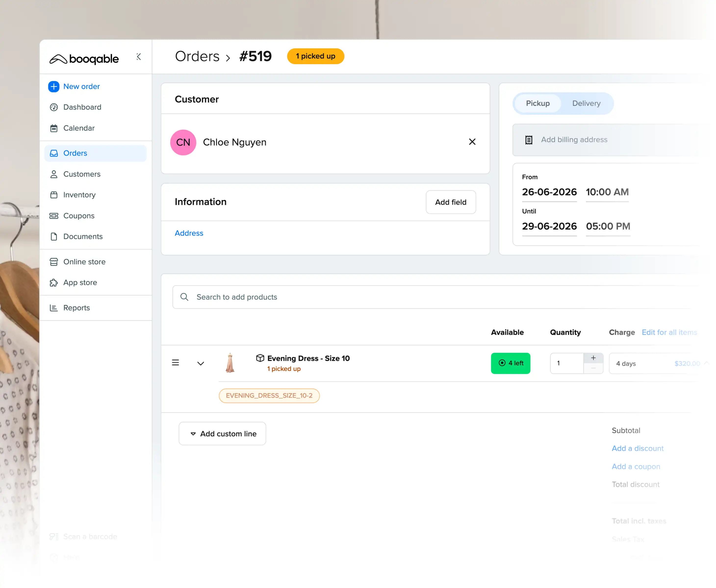Click the 4 left availability badge
Viewport: 716px width, 588px height.
click(x=511, y=363)
